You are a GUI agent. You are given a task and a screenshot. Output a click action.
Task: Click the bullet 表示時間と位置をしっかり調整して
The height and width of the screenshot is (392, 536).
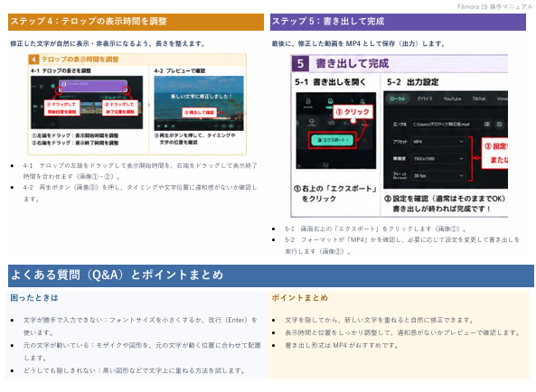(x=402, y=332)
